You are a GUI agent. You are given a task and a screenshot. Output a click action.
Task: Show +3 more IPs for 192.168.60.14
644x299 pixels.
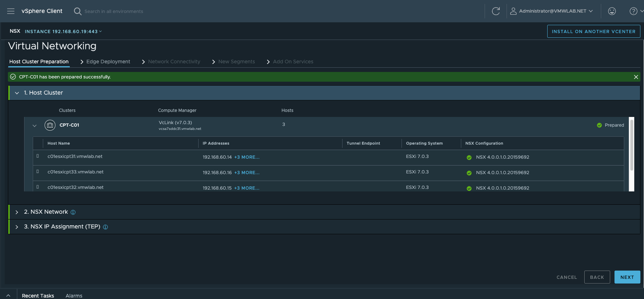[x=247, y=157]
